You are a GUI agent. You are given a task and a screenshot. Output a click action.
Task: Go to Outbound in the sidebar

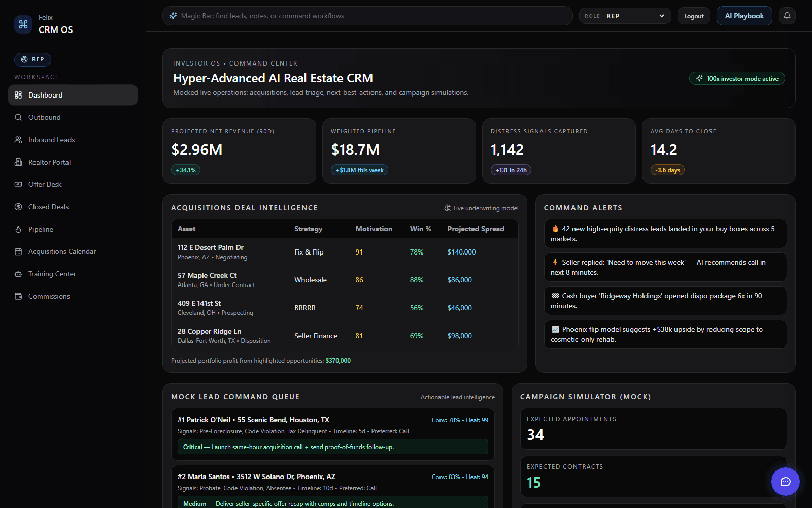[73, 117]
